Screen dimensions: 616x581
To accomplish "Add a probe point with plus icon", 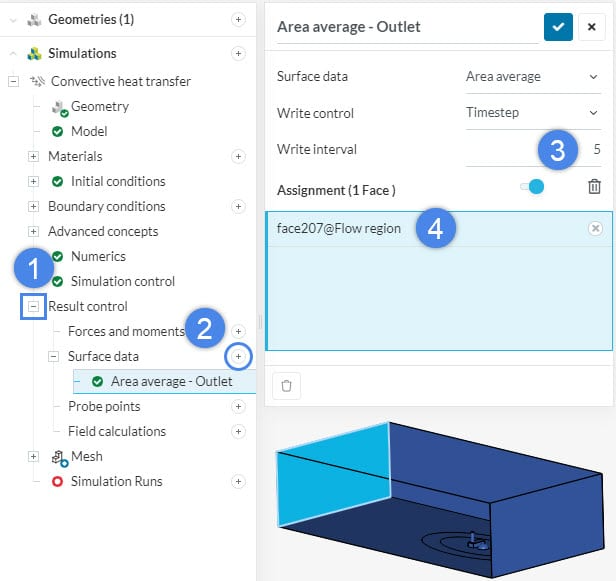I will tap(238, 406).
